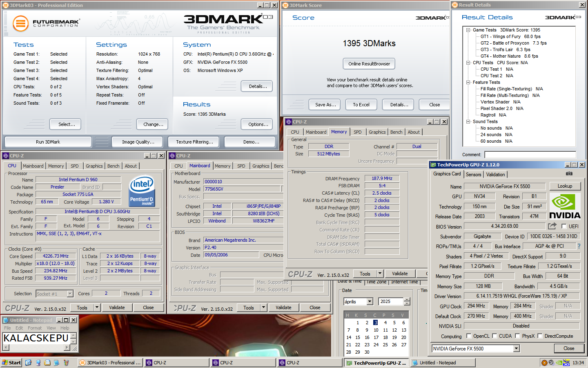This screenshot has height=368, width=588.
Task: Click the Notepad horizontal scrollbar
Action: [x=36, y=348]
